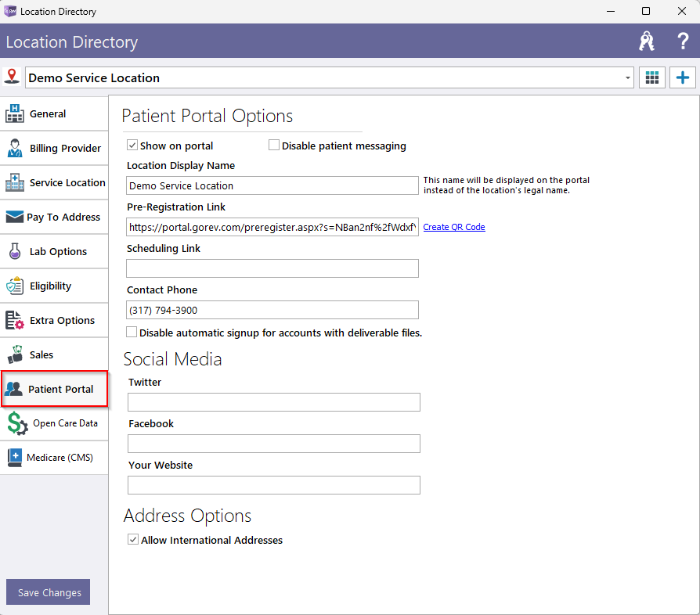Click the 'This name will be displayed' note
The width and height of the screenshot is (700, 615).
(507, 185)
